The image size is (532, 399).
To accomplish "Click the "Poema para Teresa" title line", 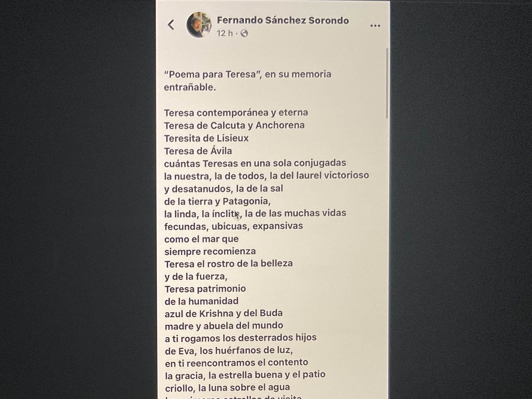I will pos(247,74).
